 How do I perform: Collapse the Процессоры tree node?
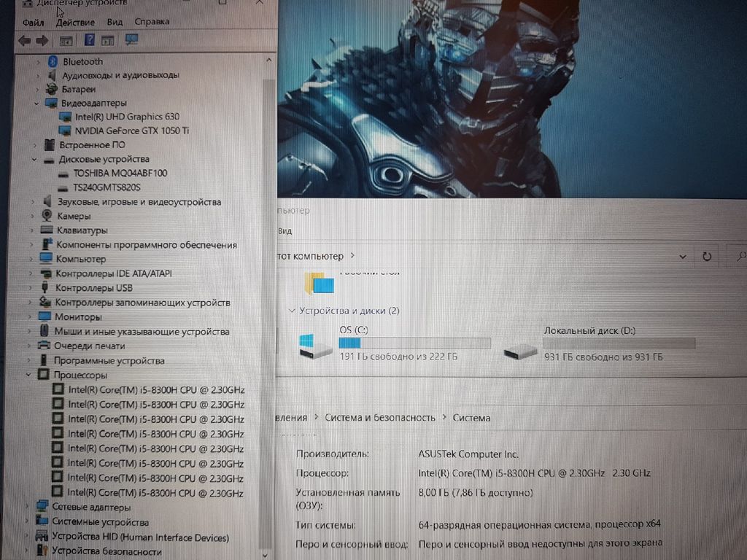[28, 375]
